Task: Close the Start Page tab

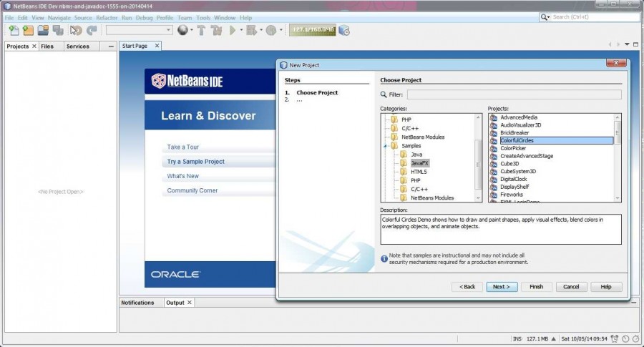Action: [x=157, y=46]
